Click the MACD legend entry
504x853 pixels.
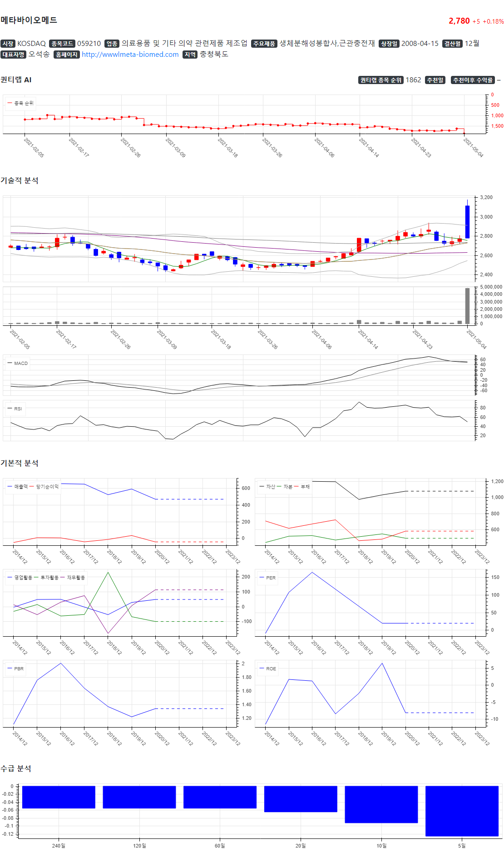18,363
